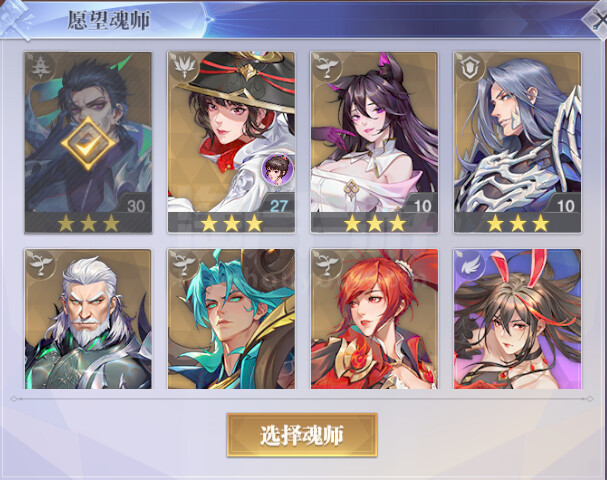Select the purple-haired cat-ear girl card
607x480 pixels.
[374, 142]
